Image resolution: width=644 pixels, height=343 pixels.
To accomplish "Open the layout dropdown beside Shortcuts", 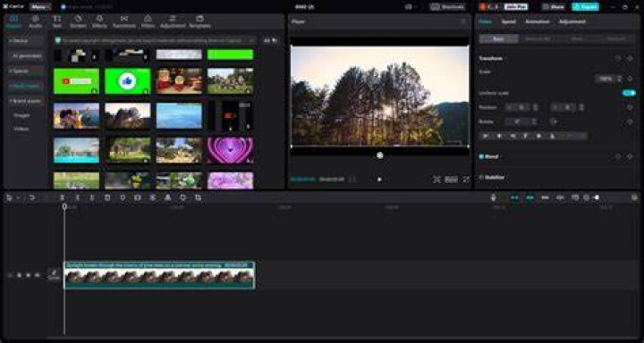I will (x=411, y=7).
